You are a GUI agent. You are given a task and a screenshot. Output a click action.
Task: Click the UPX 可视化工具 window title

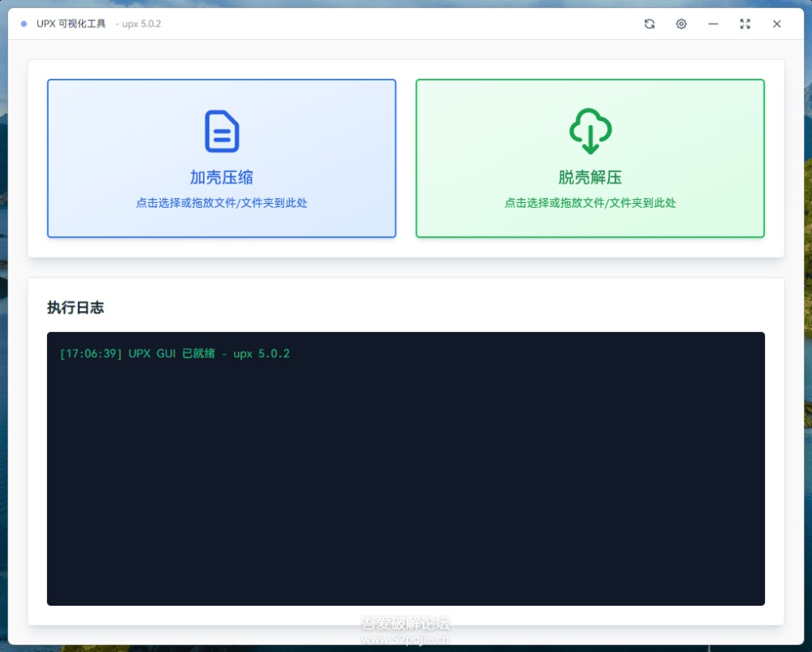pos(71,24)
